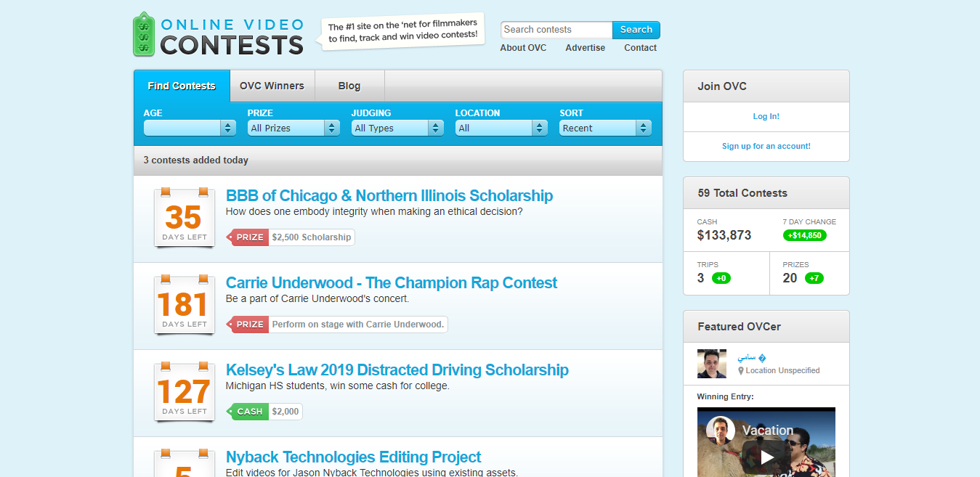Click the $133,873 cash total
This screenshot has width=980, height=477.
[x=724, y=235]
